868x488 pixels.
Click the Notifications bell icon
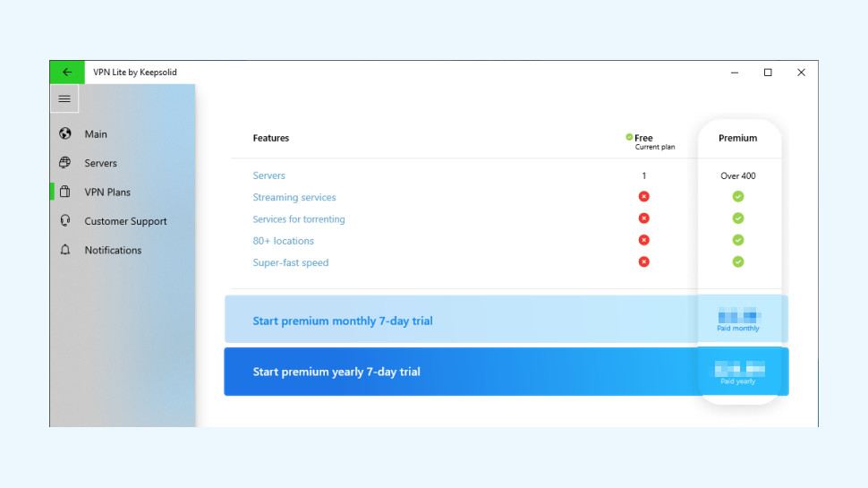click(x=65, y=250)
